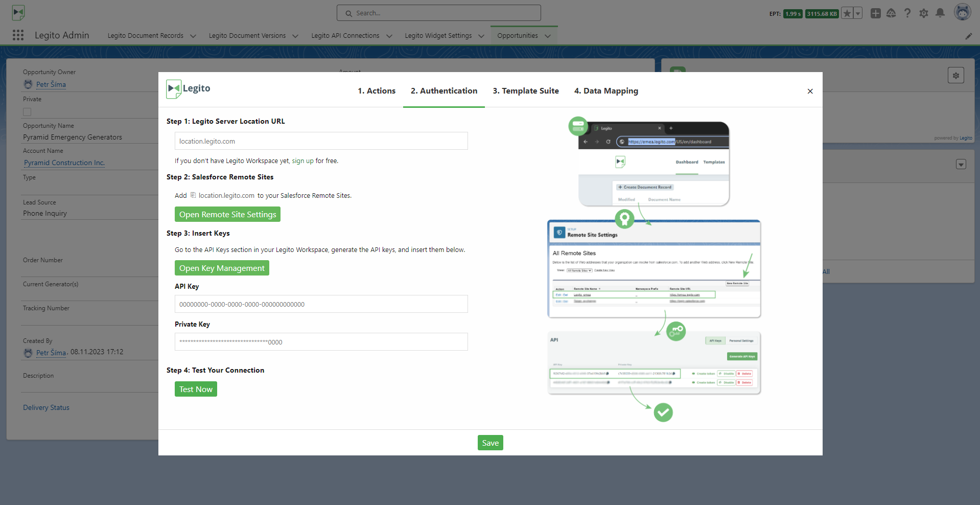Click the 3115.68 KB size badge
This screenshot has height=505, width=980.
[x=822, y=14]
